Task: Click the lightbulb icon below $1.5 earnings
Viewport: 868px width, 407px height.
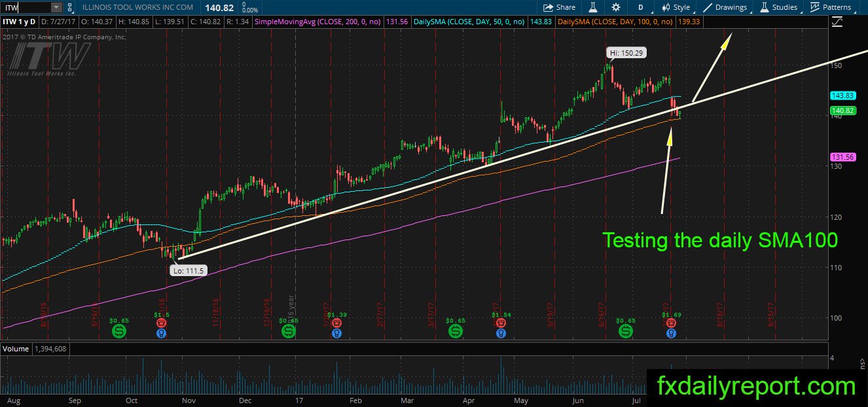Action: 161,333
